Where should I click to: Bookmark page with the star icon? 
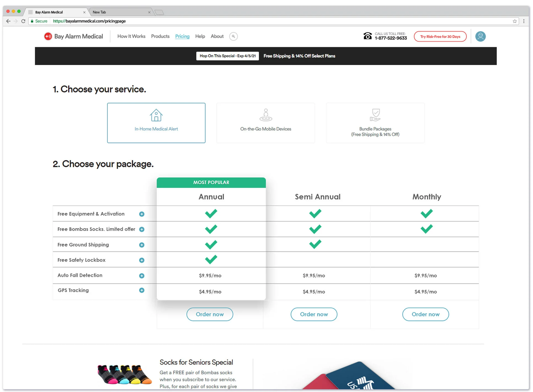[x=515, y=21]
